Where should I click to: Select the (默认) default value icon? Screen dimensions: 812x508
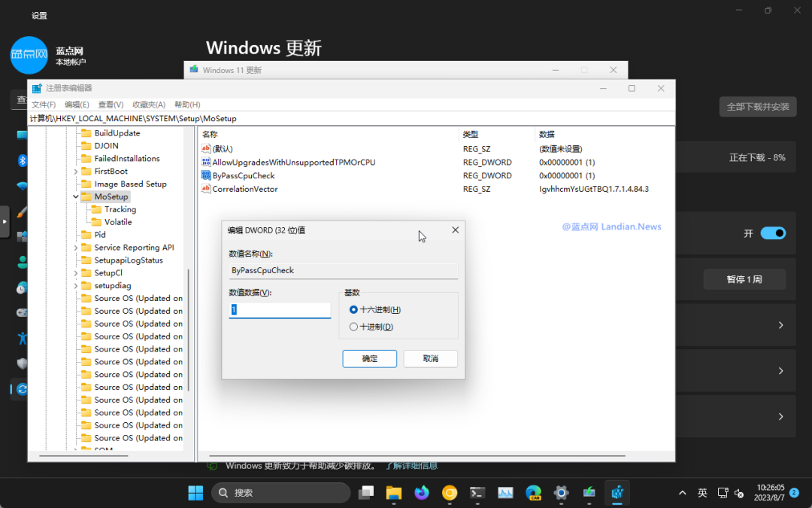206,148
